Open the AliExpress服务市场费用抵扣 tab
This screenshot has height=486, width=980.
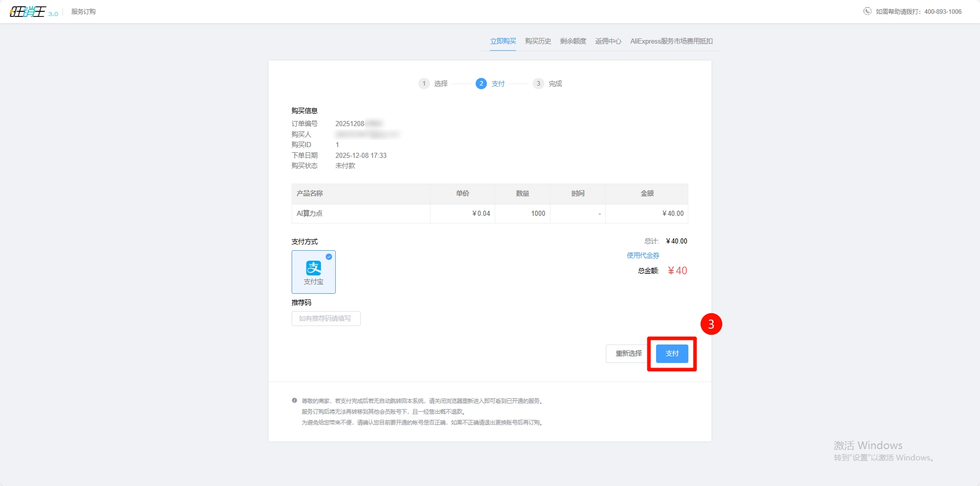coord(671,41)
